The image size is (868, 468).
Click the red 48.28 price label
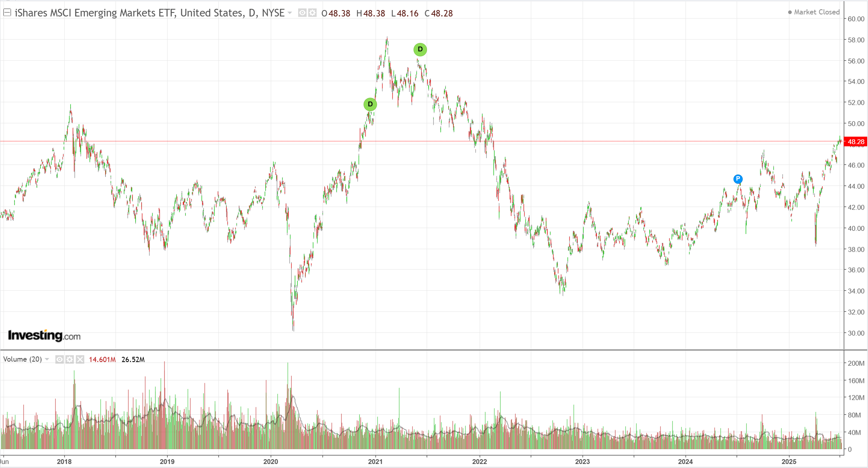[856, 142]
